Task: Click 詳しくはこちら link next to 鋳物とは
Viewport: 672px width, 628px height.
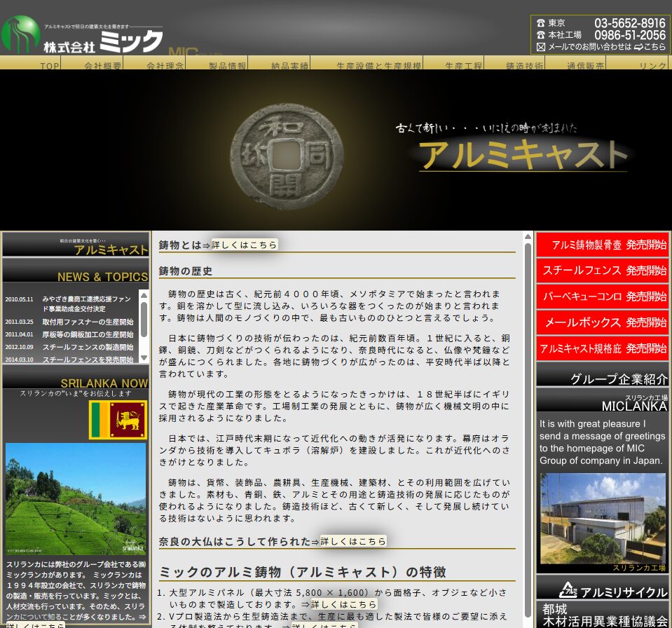Action: coord(245,245)
